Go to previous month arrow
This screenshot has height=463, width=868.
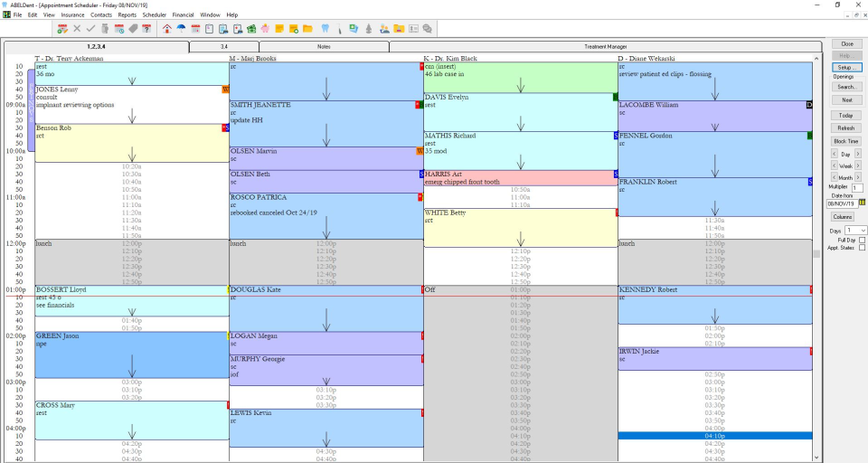pyautogui.click(x=835, y=177)
